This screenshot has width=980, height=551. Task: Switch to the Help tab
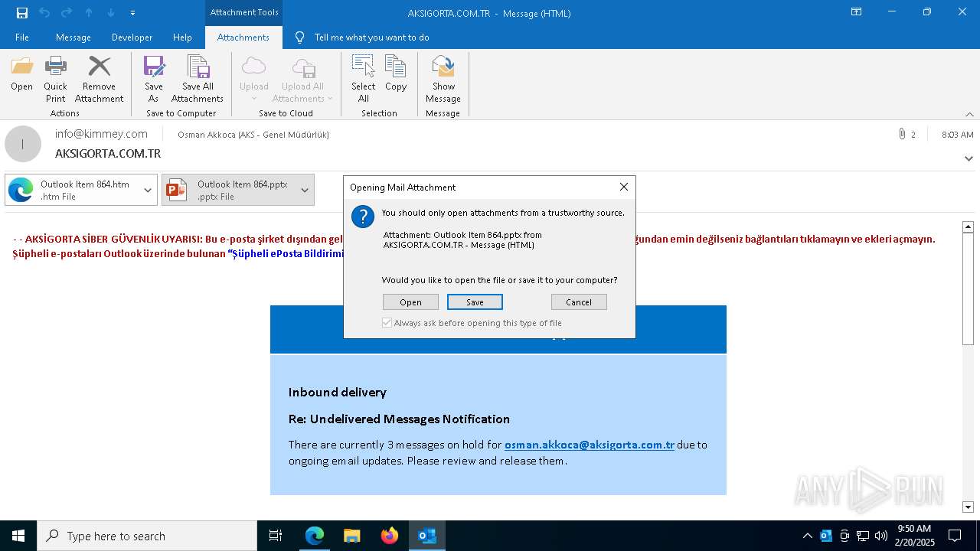click(182, 37)
